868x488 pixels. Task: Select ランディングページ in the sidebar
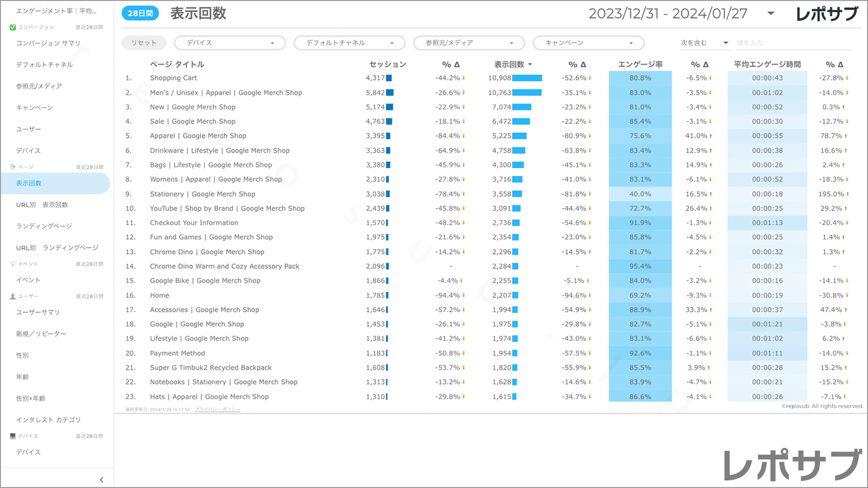point(44,226)
